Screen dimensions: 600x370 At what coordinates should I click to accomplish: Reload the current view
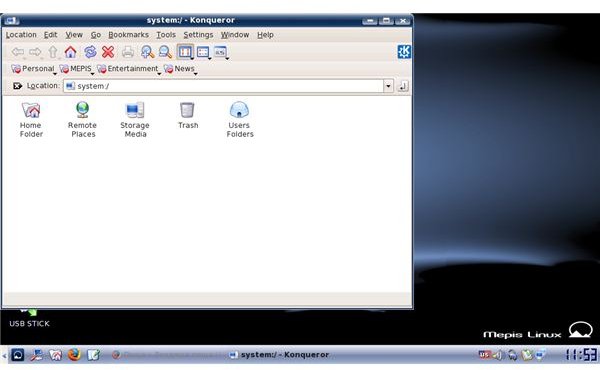[90, 52]
